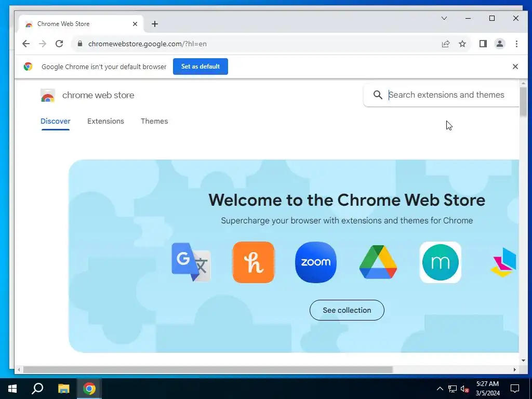Select the Zoom extension icon

[x=316, y=262]
